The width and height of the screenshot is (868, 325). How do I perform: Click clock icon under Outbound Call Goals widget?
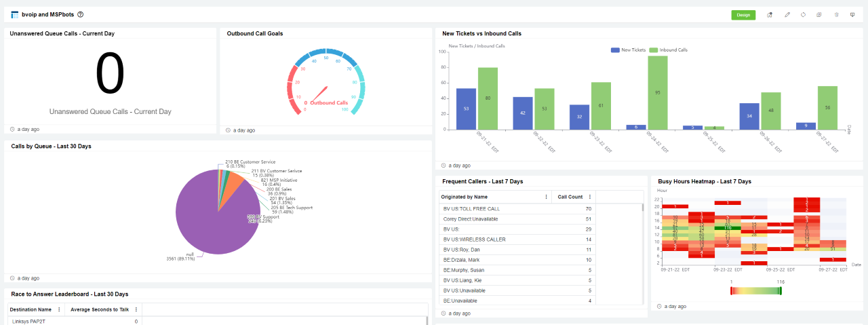(228, 130)
